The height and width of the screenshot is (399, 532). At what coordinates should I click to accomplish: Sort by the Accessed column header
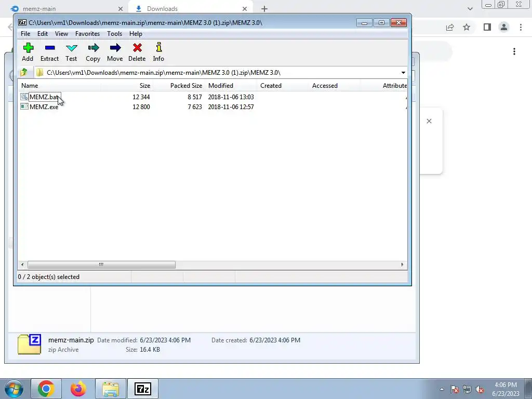[x=335, y=86]
